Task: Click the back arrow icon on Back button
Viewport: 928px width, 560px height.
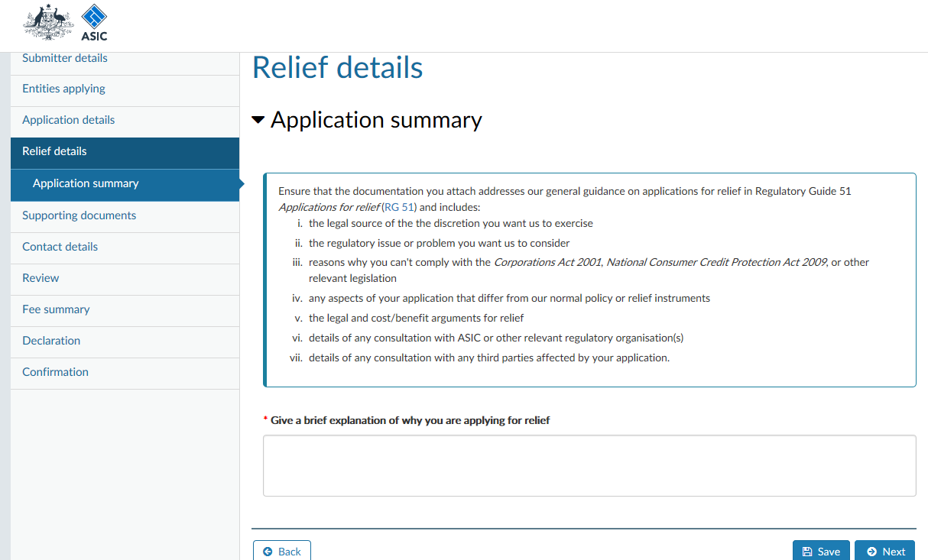Action: click(x=268, y=552)
